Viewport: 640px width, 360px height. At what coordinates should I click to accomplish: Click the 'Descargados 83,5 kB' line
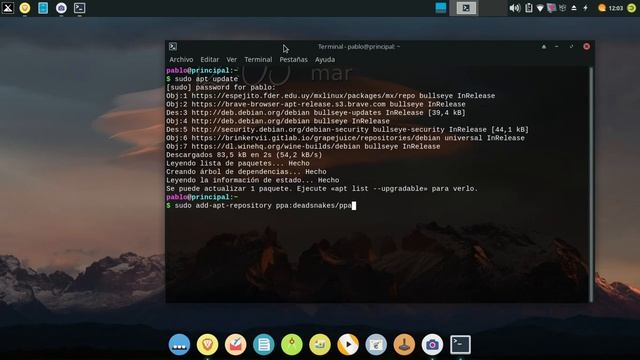pos(244,155)
